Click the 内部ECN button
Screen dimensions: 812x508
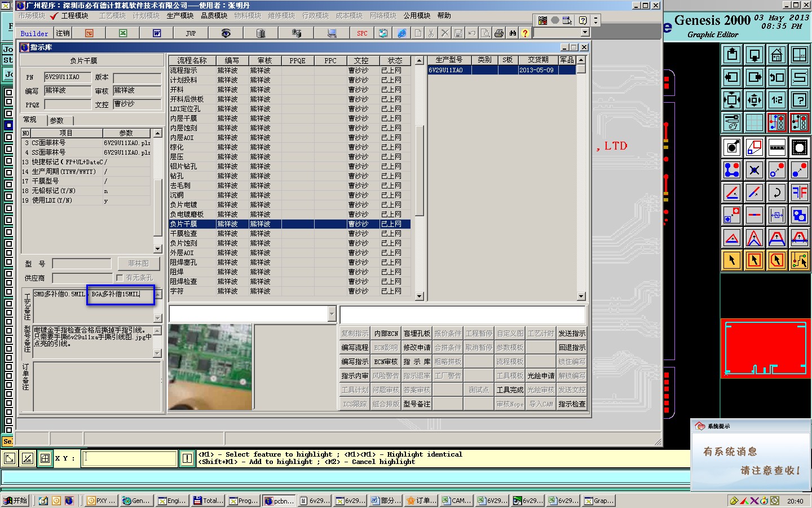(x=386, y=334)
